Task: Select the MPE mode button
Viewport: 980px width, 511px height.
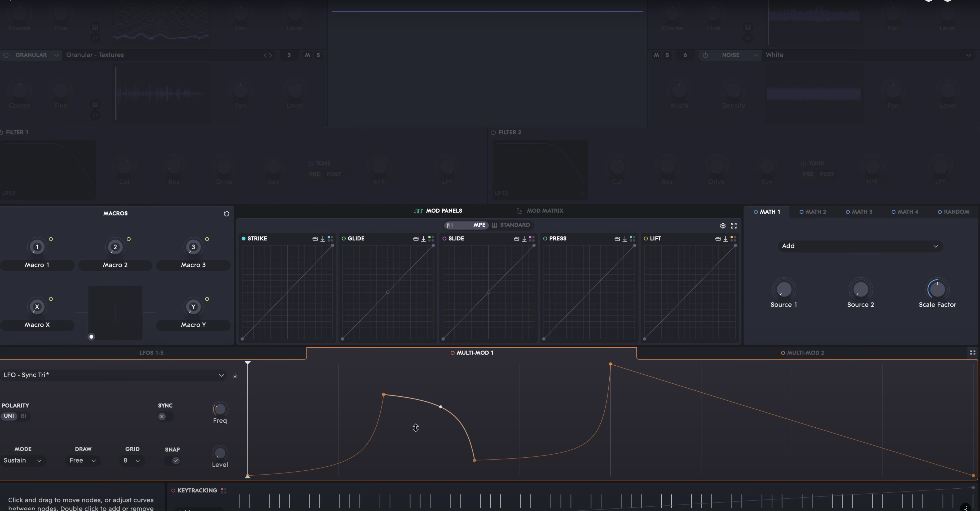Action: (466, 225)
